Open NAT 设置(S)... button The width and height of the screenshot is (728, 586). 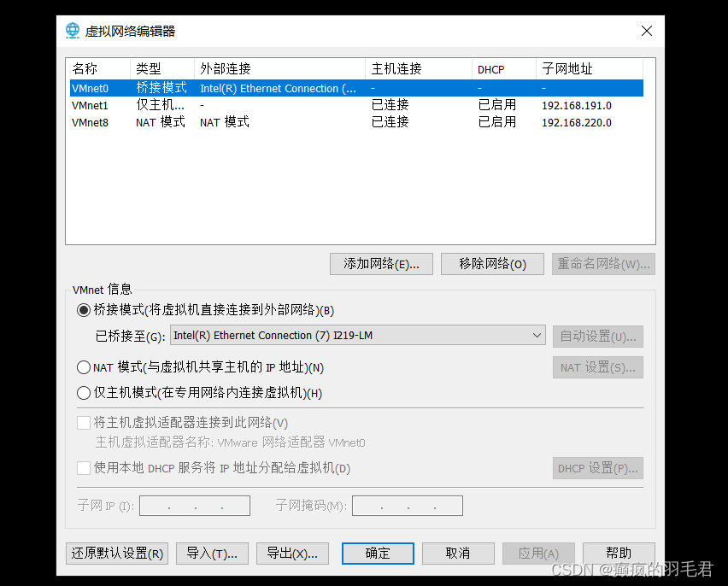tap(597, 368)
